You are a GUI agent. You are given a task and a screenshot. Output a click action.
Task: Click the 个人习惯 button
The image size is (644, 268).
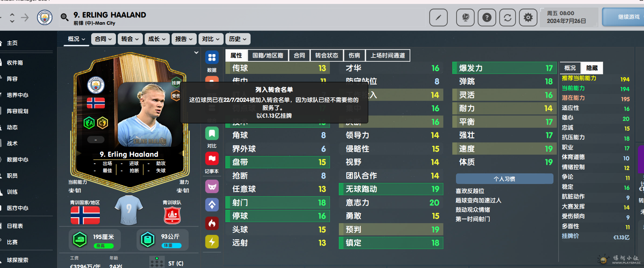(x=504, y=179)
